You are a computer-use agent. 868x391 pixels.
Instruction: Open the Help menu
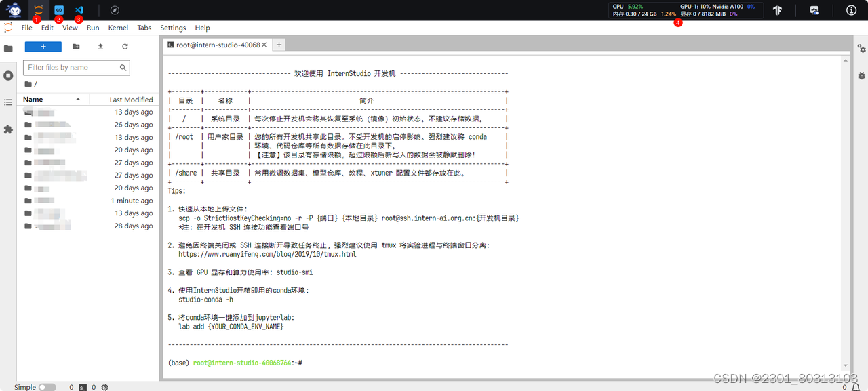coord(202,28)
